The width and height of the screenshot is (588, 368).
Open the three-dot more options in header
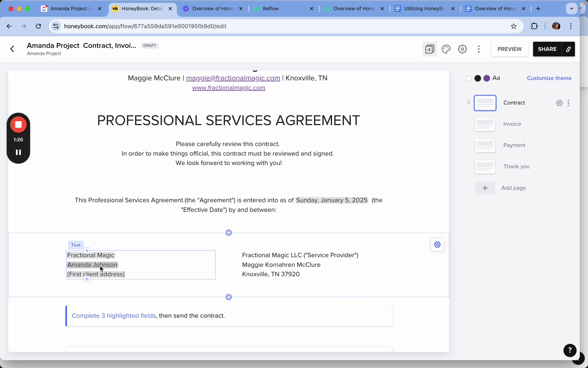click(478, 49)
